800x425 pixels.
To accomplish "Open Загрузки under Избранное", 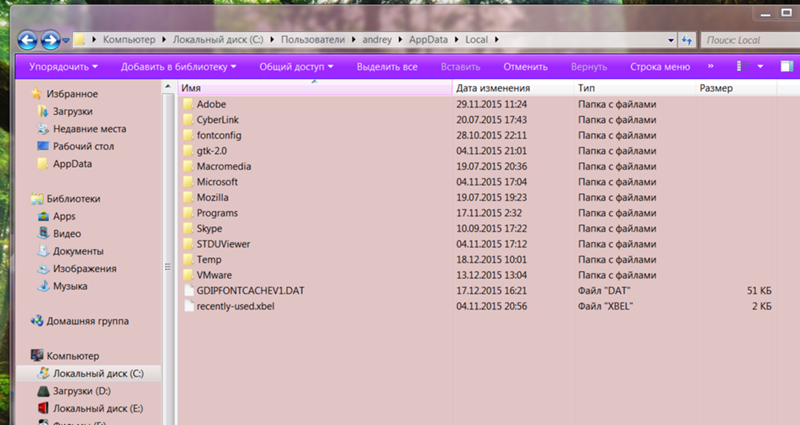I will [x=73, y=111].
